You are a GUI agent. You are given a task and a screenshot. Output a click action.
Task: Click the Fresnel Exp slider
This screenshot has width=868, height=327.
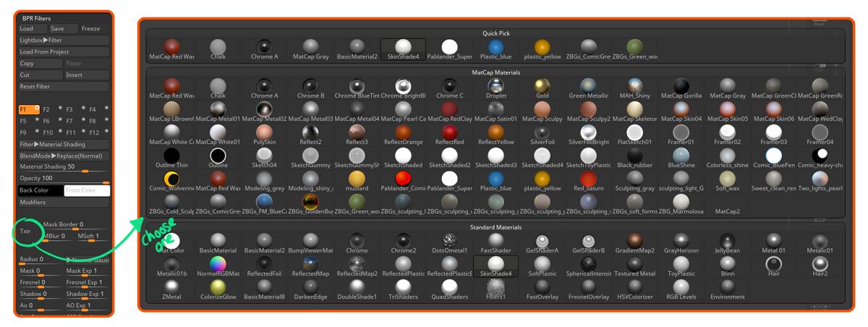tap(87, 283)
